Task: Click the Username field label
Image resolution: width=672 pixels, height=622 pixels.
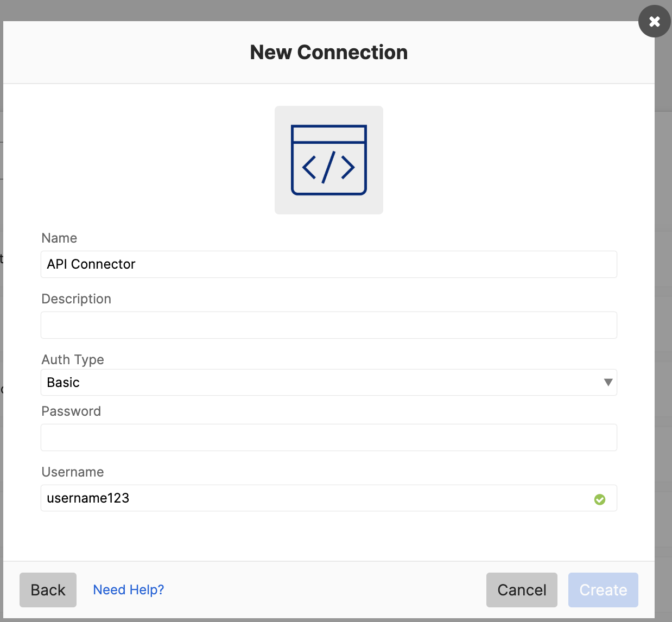Action: point(73,472)
